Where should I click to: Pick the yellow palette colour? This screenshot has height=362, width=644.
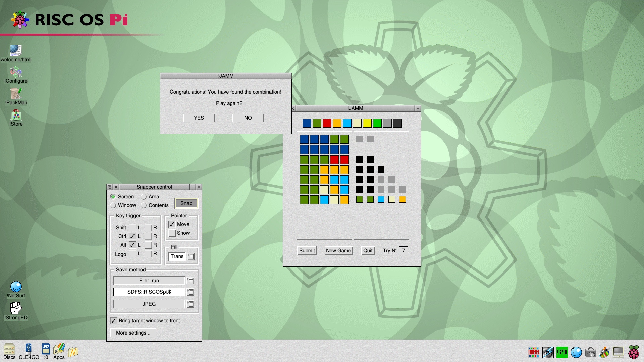pyautogui.click(x=367, y=123)
